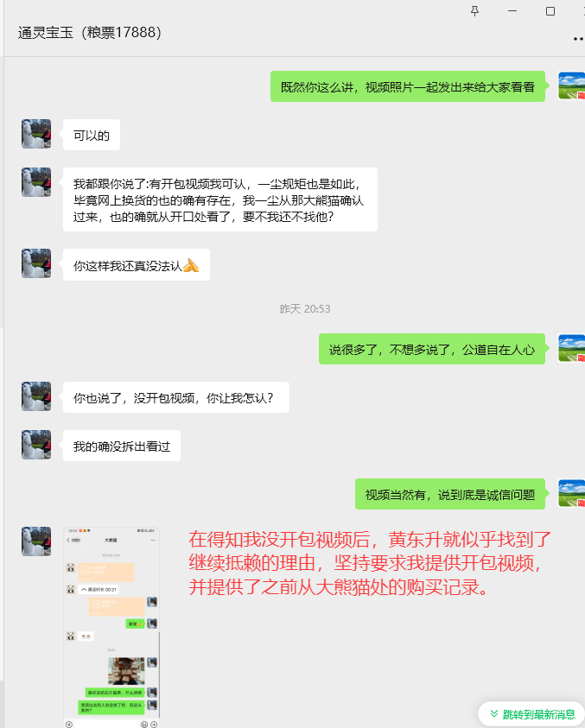Click the timestamp 昨天 20:53

305,309
